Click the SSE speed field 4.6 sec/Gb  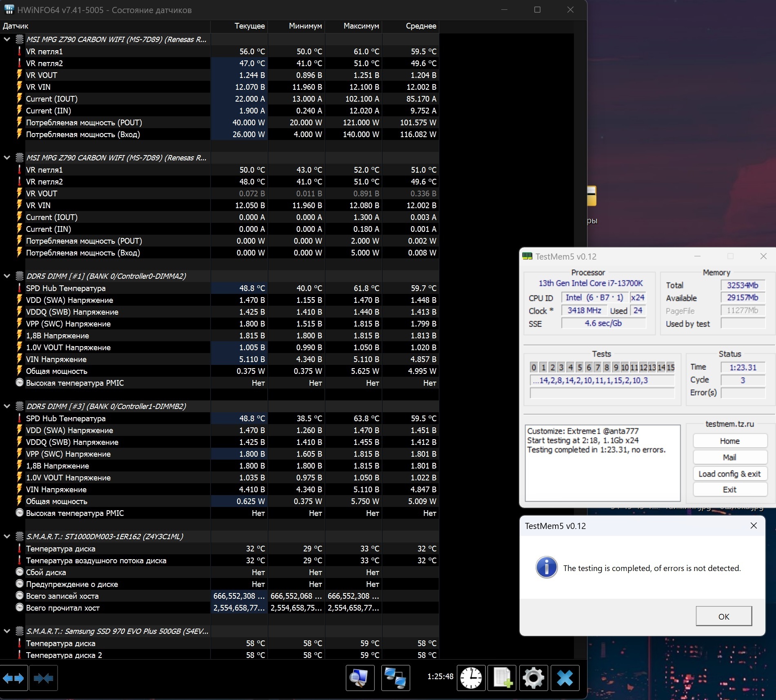603,323
